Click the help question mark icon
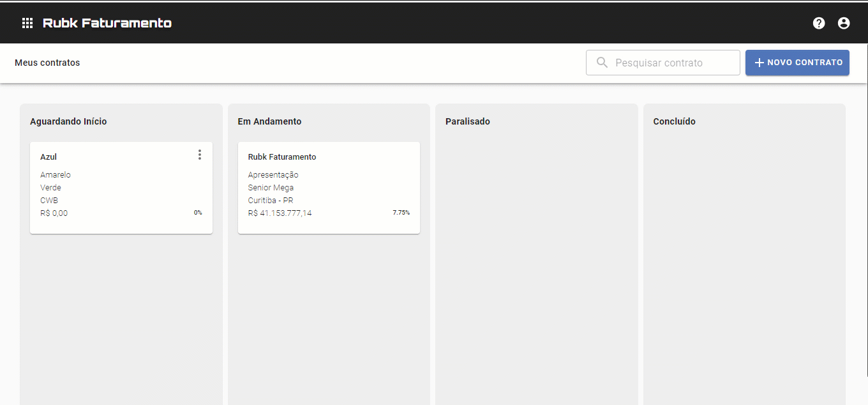 point(819,23)
